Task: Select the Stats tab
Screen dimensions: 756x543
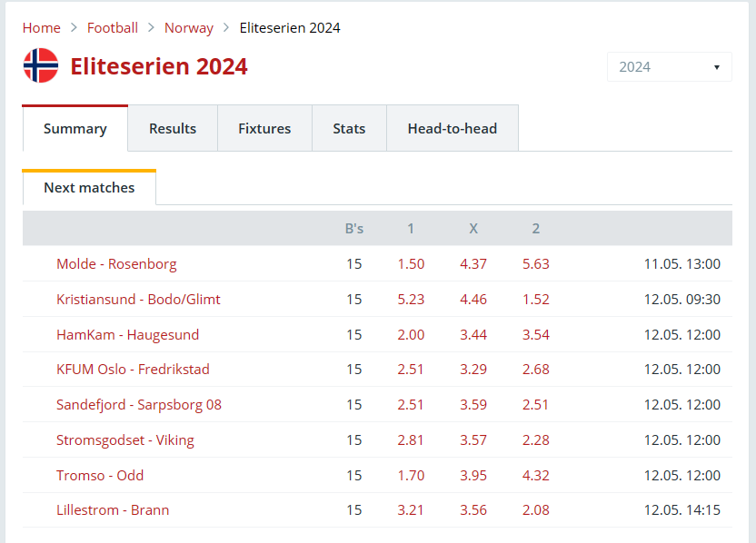Action: click(x=349, y=129)
